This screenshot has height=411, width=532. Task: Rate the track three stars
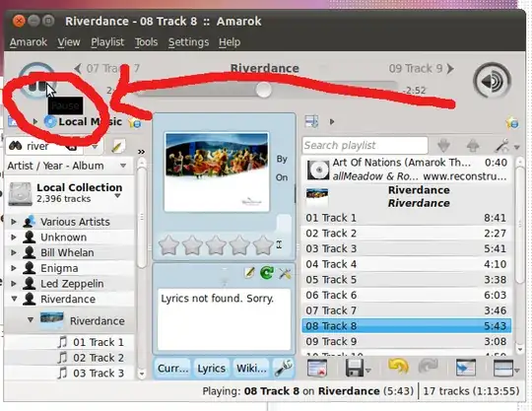(216, 245)
